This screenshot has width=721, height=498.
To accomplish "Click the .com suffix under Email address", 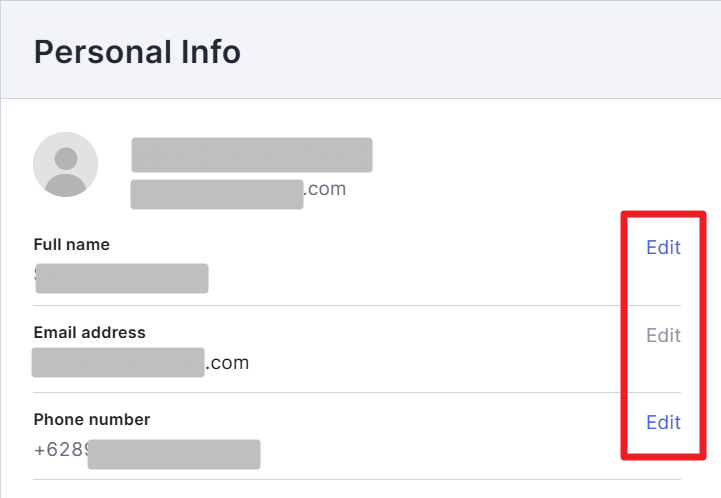I will [x=227, y=363].
